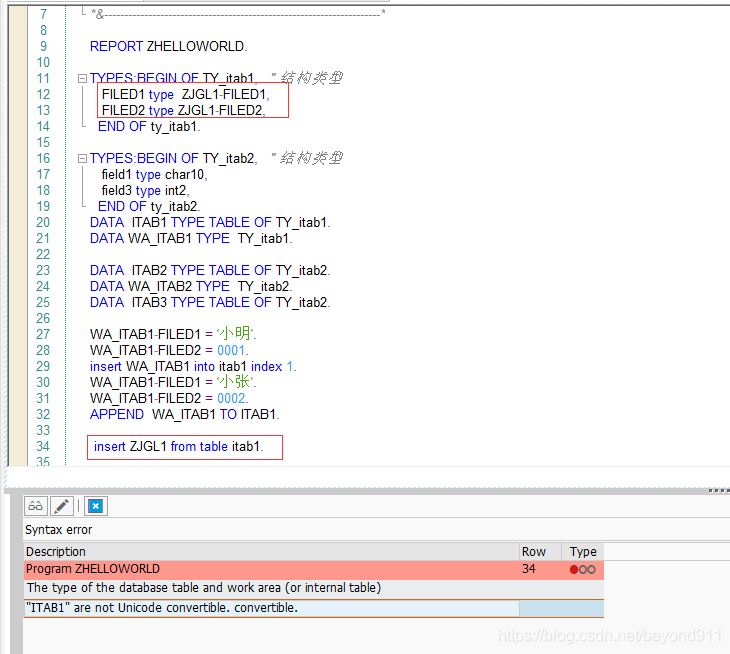Click the WA_ITAB1-FILED1 = '小明' line
This screenshot has height=654, width=730.
[x=173, y=334]
